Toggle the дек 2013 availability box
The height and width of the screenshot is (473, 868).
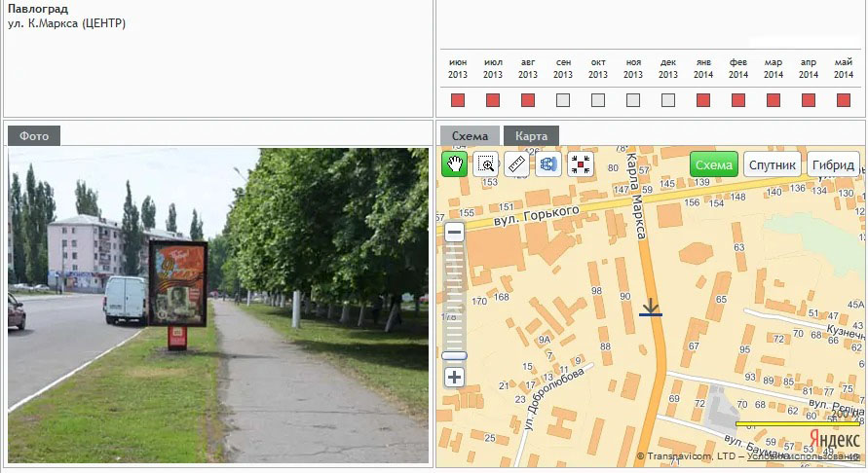(x=668, y=100)
